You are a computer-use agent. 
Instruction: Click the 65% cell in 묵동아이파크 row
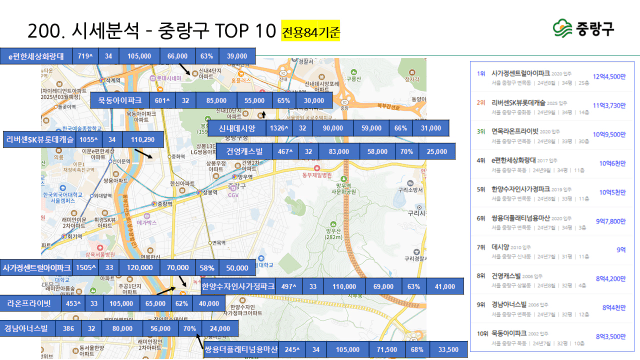click(283, 100)
